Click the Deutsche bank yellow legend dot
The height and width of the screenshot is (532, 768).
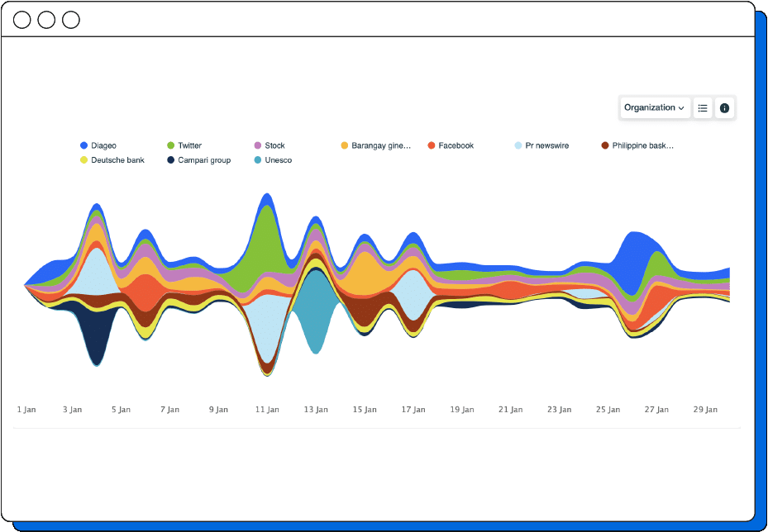coord(84,160)
